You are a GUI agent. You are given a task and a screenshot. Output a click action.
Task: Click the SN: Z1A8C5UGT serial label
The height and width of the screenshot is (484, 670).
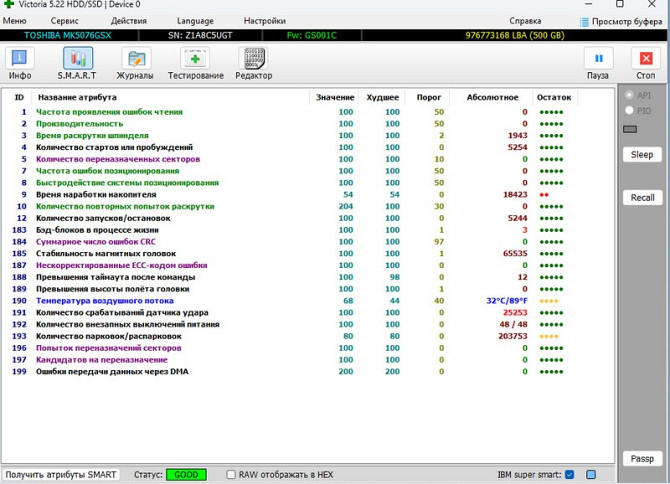coord(200,35)
